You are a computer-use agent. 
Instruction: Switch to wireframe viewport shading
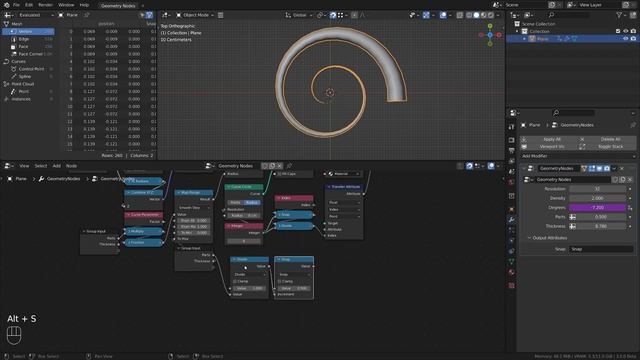469,15
